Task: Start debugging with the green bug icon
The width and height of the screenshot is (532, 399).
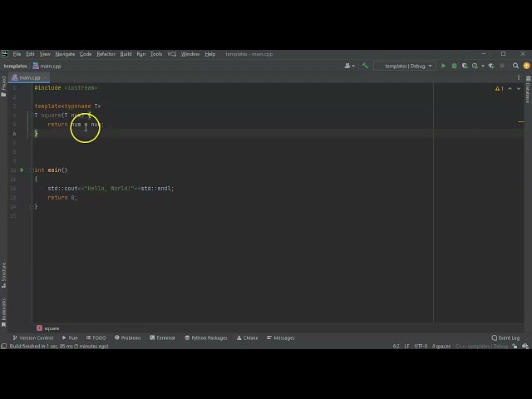Action: pos(454,66)
